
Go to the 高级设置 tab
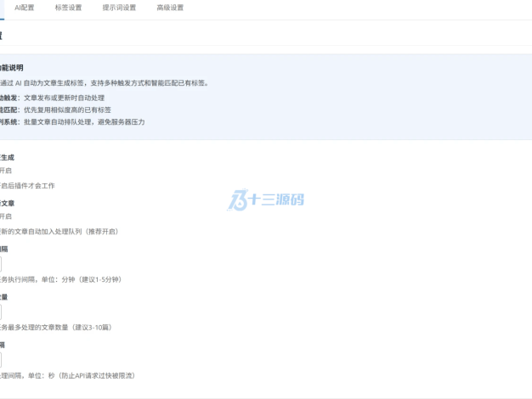170,8
